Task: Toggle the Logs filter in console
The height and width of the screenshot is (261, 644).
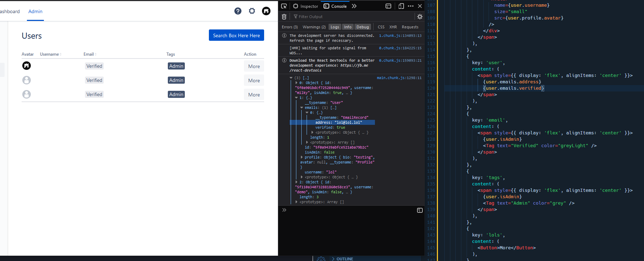Action: point(335,27)
